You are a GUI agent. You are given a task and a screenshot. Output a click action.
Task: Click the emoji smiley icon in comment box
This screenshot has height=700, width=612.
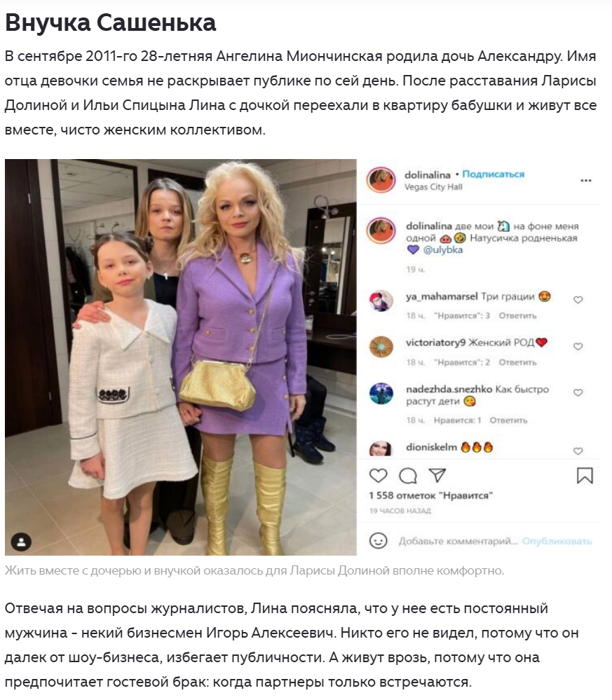pos(378,541)
